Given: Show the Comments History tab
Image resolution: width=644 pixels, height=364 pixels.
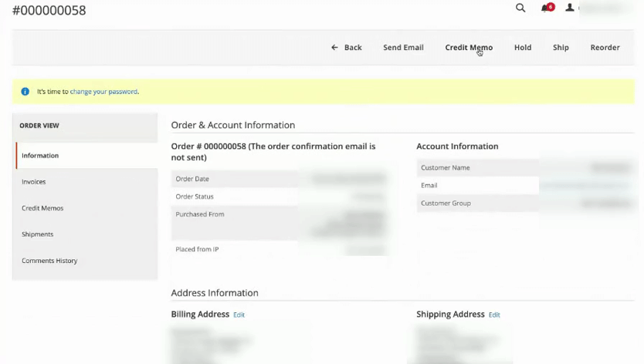Looking at the screenshot, I should pyautogui.click(x=49, y=261).
